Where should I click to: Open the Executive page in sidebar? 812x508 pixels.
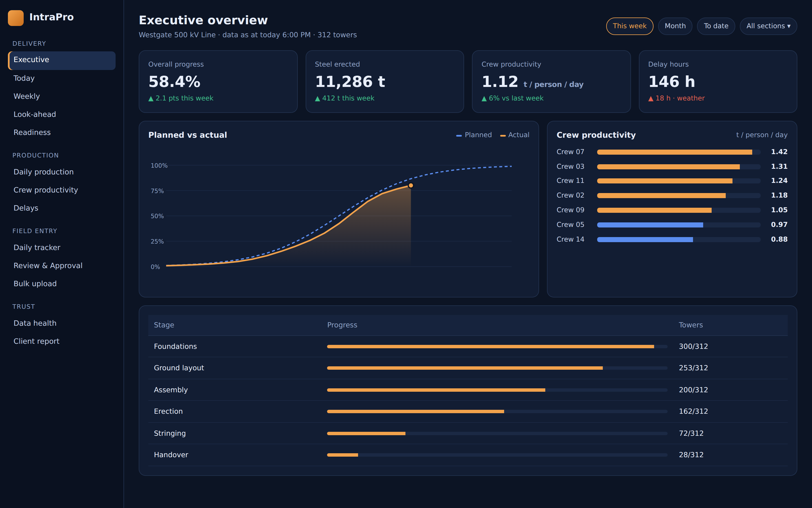pos(62,60)
